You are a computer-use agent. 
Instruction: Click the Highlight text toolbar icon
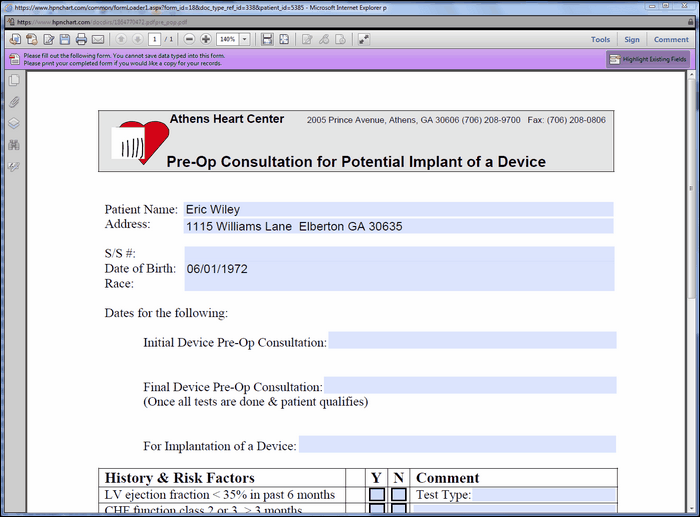(x=324, y=39)
